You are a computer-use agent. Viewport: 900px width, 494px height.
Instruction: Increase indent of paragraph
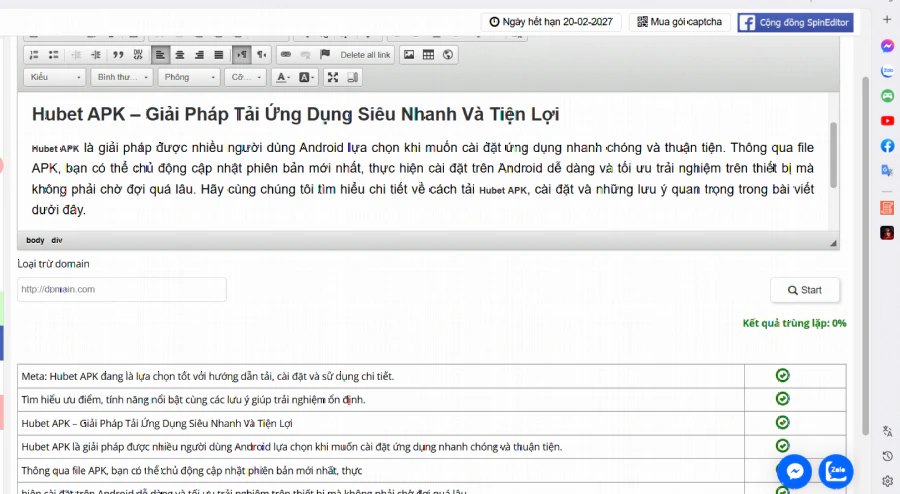pos(96,55)
